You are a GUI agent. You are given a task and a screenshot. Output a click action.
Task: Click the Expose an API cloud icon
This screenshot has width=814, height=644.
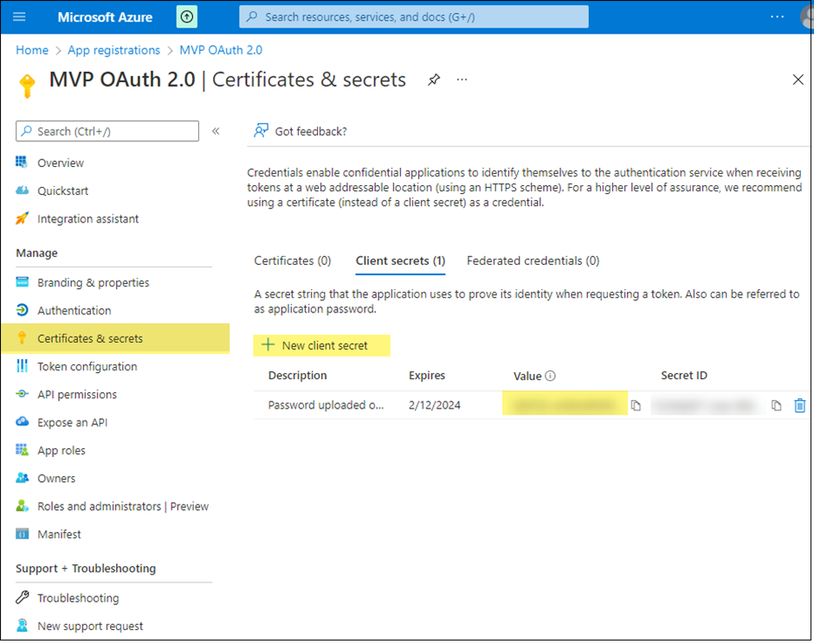tap(22, 422)
